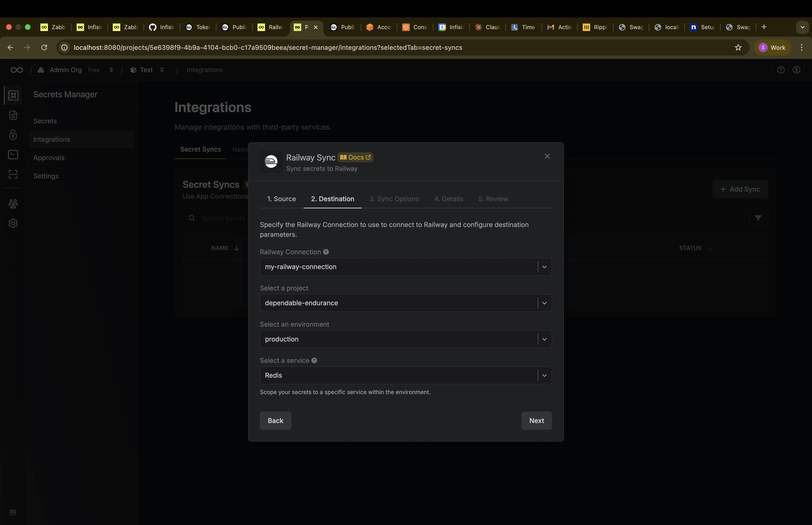The height and width of the screenshot is (525, 812).
Task: Open the access control users icon
Action: tap(13, 204)
